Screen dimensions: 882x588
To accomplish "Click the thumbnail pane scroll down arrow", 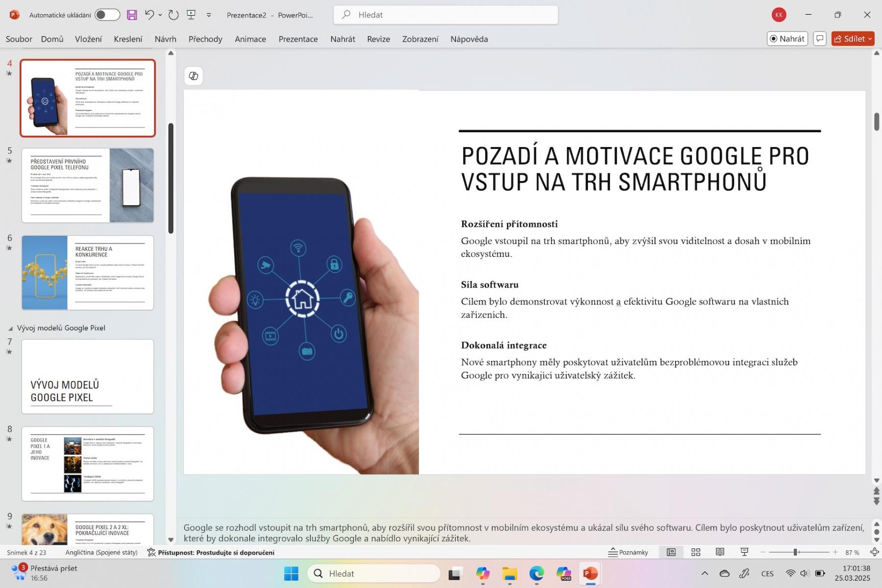I will click(171, 539).
